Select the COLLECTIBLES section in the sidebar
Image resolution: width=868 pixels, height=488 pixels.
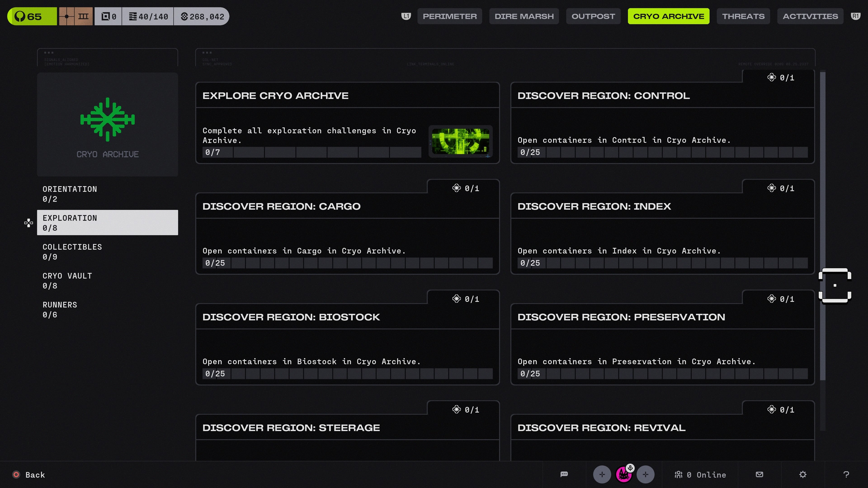click(x=72, y=251)
